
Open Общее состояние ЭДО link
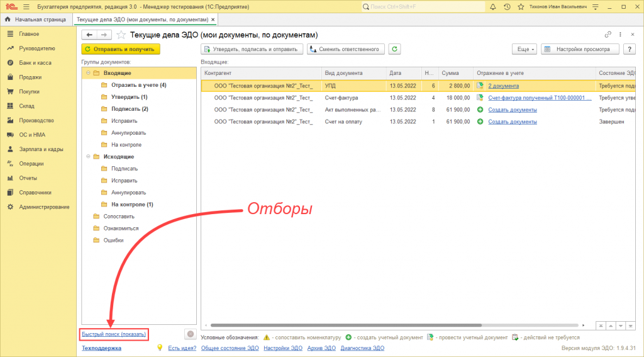tap(230, 348)
